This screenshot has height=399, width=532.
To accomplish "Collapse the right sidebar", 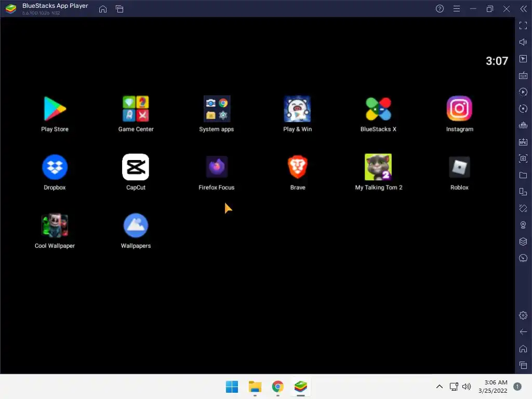I will point(524,9).
